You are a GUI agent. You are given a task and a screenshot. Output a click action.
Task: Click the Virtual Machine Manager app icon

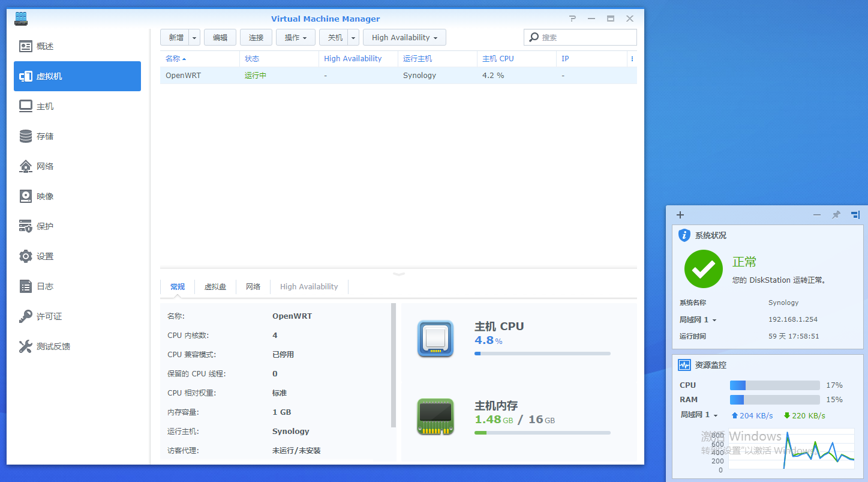22,19
